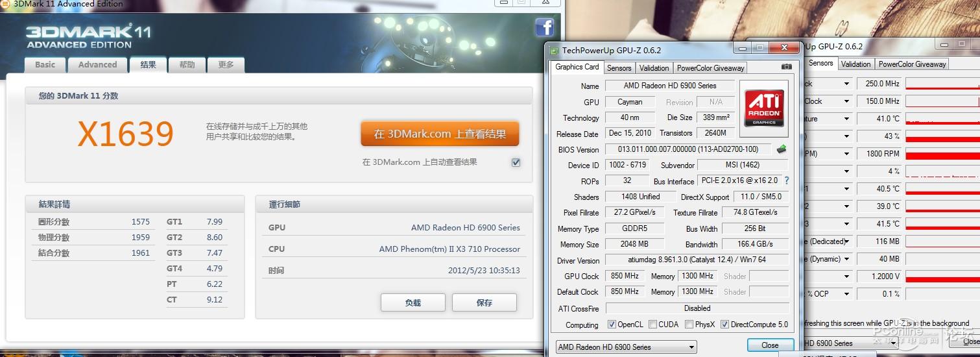Click the 250.0 MHz sensor graph
Screen dimensions: 980x357
[x=942, y=84]
